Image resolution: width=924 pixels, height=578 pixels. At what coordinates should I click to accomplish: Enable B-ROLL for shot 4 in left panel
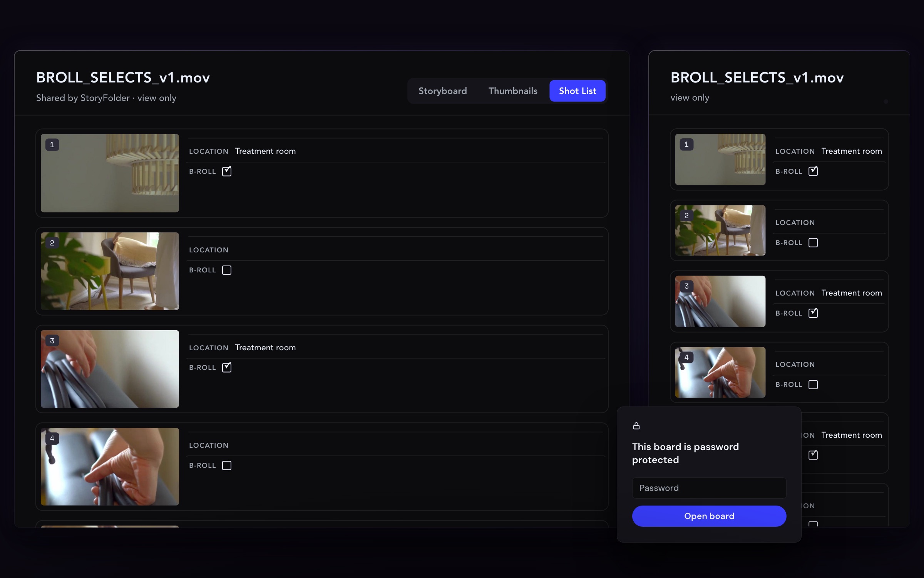coord(227,465)
